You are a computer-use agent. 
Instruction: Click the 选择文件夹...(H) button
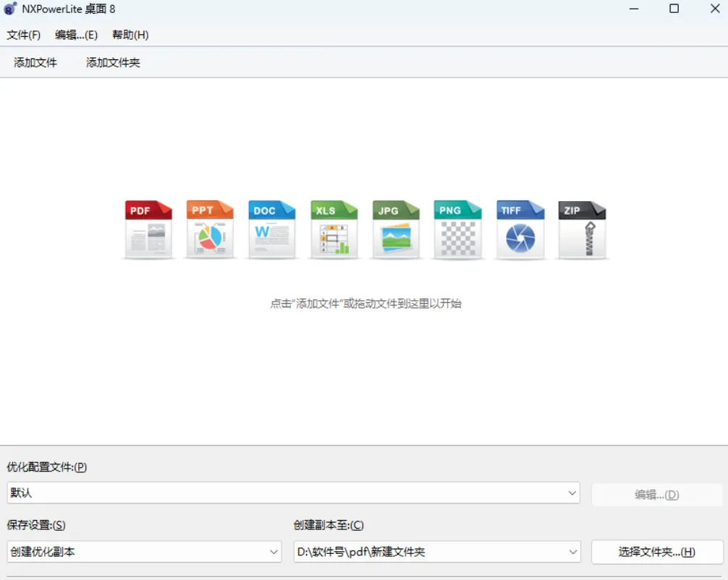(657, 552)
